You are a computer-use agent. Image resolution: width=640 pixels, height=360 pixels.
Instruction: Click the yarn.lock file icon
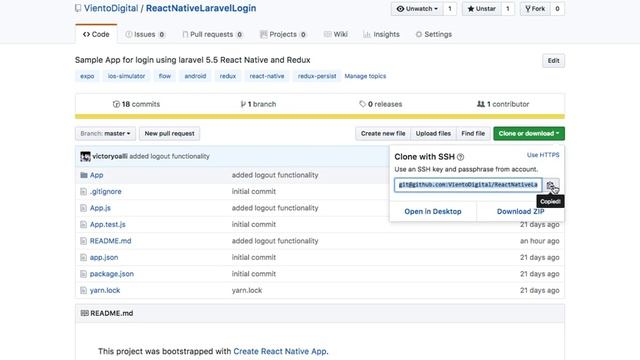click(84, 291)
